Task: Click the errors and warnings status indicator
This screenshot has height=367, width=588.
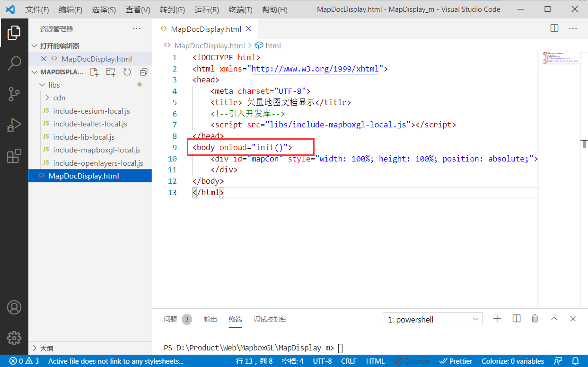Action: coord(24,361)
